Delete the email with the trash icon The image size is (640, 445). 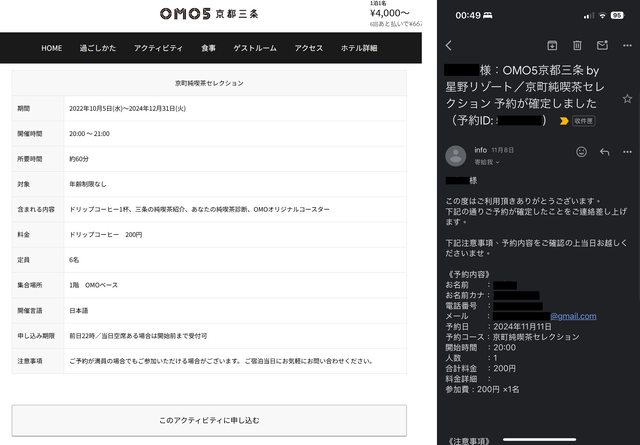(x=577, y=45)
